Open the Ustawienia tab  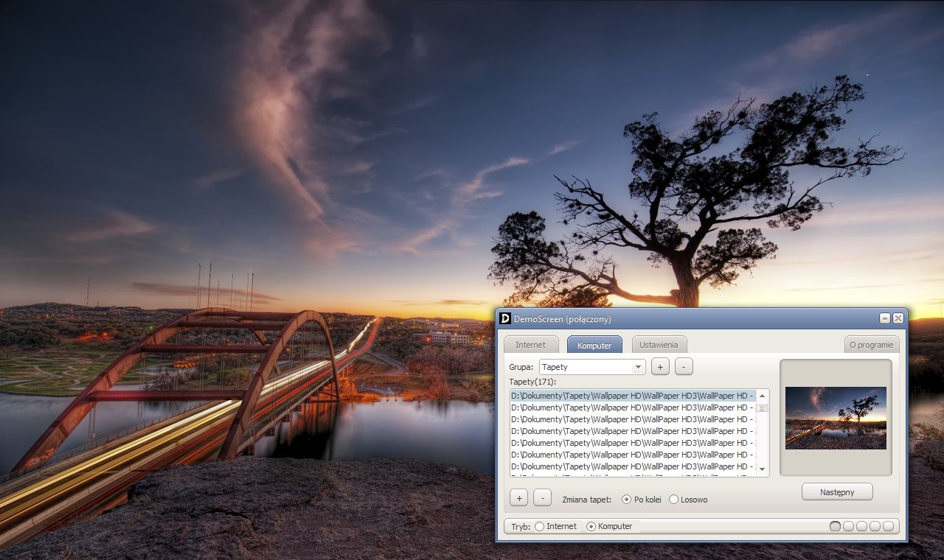[659, 345]
